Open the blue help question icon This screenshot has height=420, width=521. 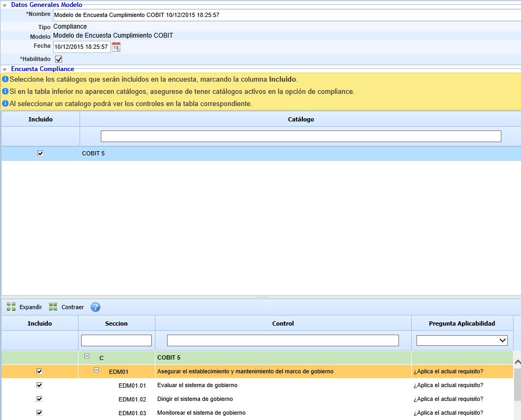[95, 307]
